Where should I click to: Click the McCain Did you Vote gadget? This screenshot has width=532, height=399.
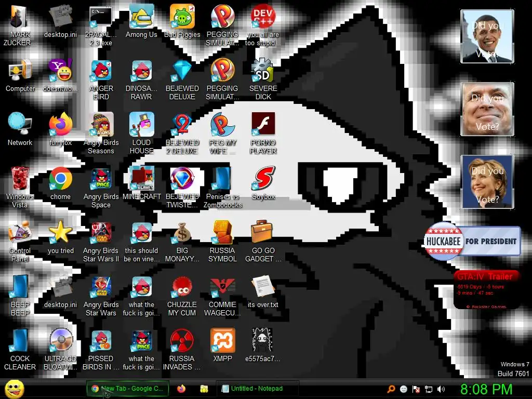[487, 109]
